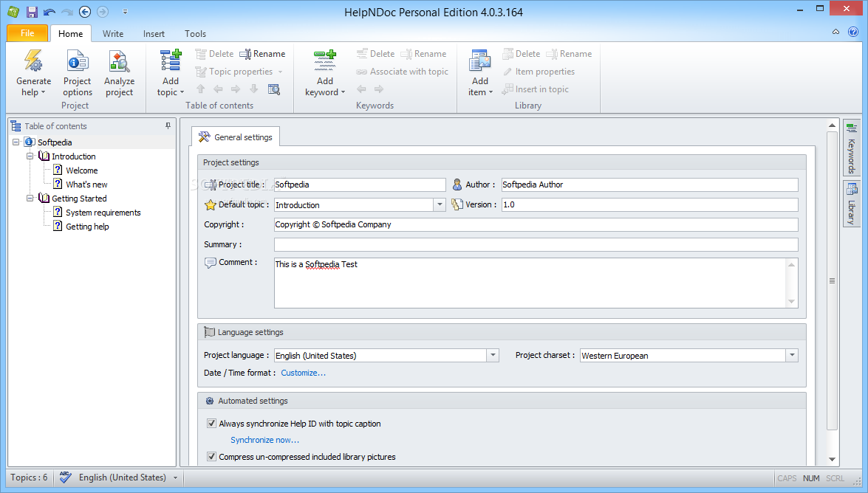Save the project from quick access toolbar
This screenshot has height=493, width=868.
pyautogui.click(x=32, y=12)
